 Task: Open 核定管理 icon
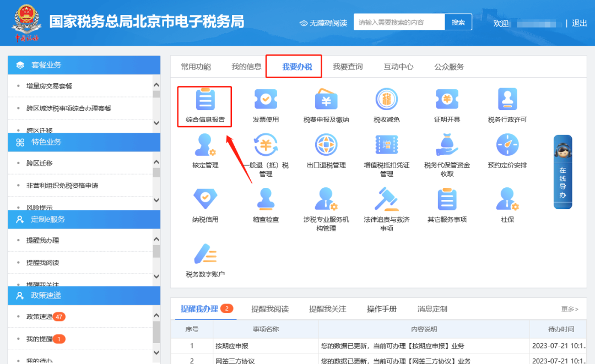tap(205, 145)
